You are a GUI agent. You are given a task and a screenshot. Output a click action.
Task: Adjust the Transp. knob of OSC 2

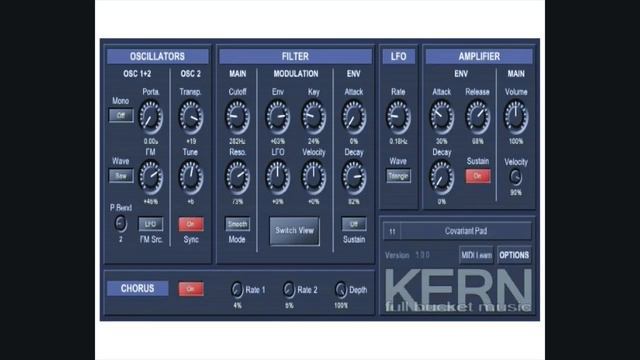[191, 117]
